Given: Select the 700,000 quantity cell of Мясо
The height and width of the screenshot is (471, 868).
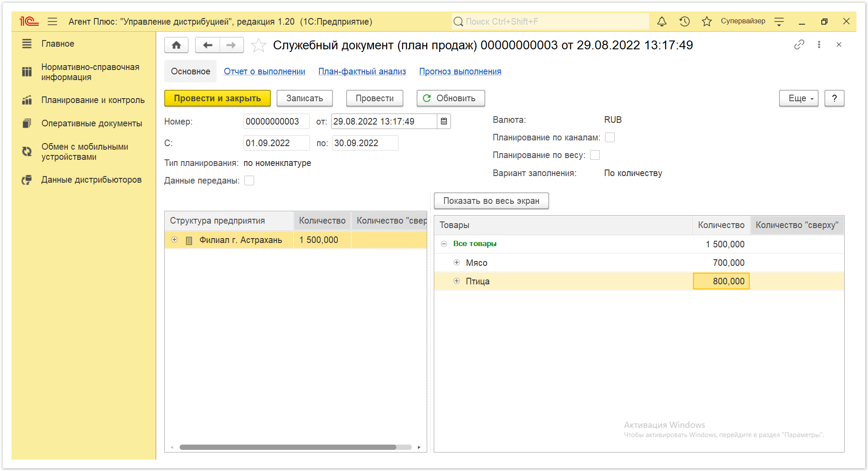Looking at the screenshot, I should tap(721, 263).
